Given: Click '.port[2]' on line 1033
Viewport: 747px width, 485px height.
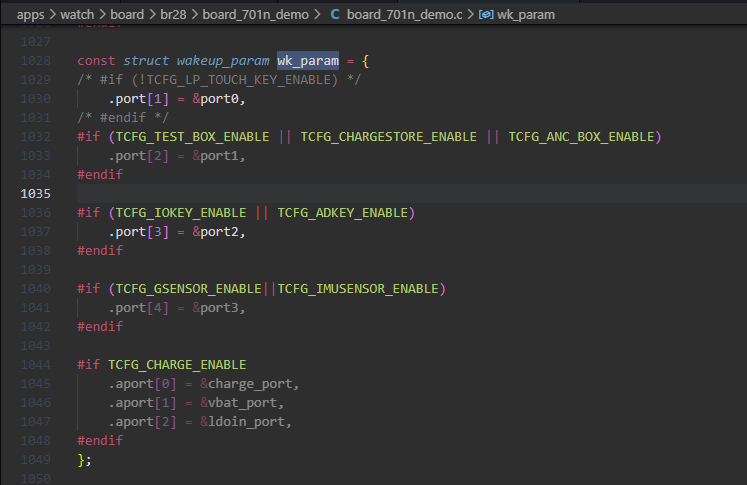Looking at the screenshot, I should pos(139,156).
